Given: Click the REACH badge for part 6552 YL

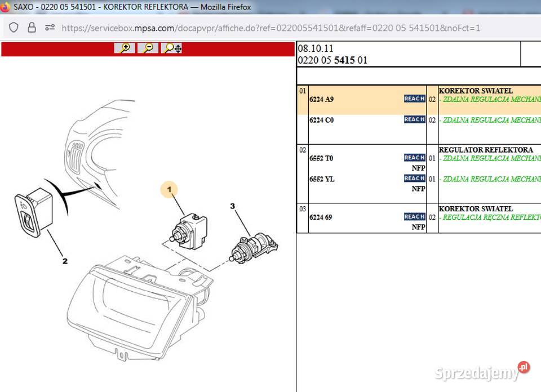Looking at the screenshot, I should 414,179.
